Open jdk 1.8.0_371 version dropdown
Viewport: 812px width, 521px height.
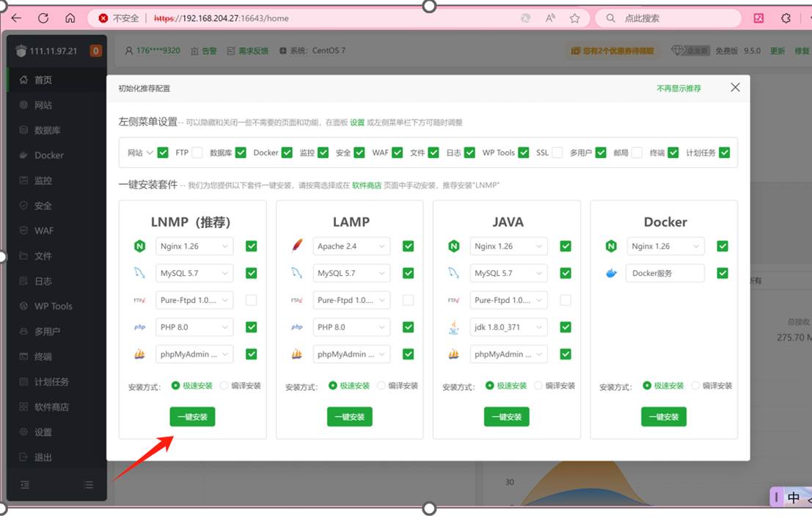click(x=508, y=327)
